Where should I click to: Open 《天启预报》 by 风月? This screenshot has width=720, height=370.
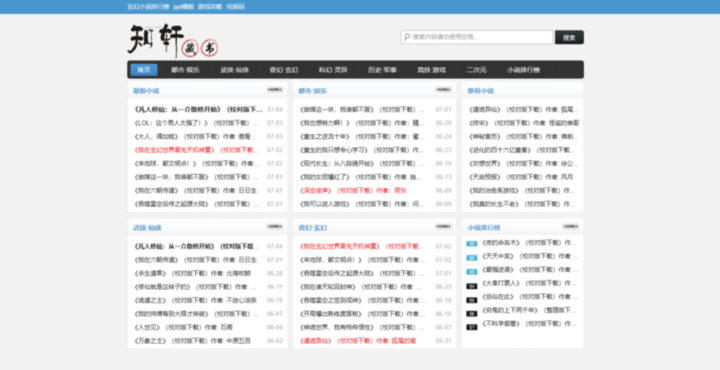coord(521,177)
